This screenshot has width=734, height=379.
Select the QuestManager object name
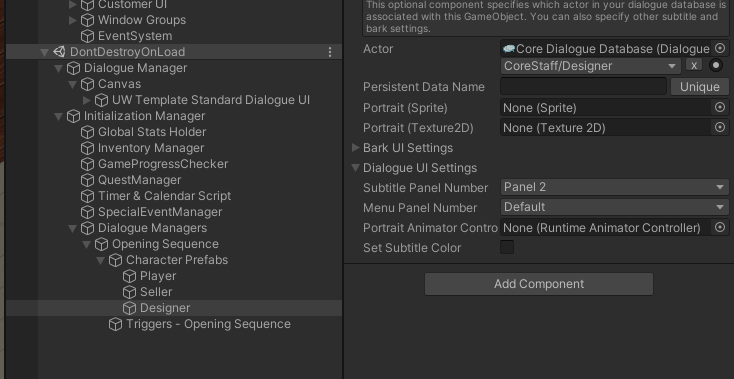(139, 180)
